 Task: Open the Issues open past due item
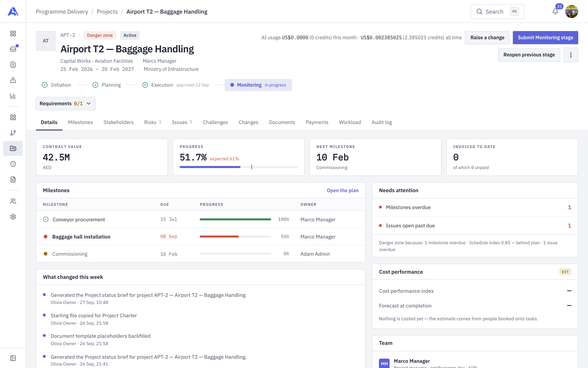pos(475,226)
